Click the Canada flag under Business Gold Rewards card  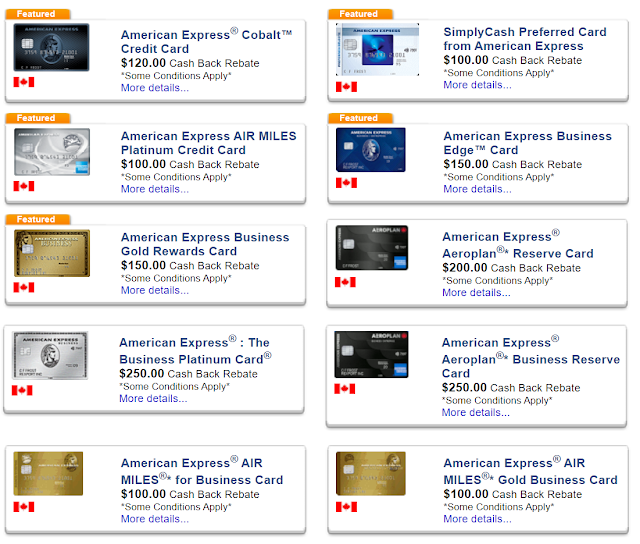(x=24, y=287)
